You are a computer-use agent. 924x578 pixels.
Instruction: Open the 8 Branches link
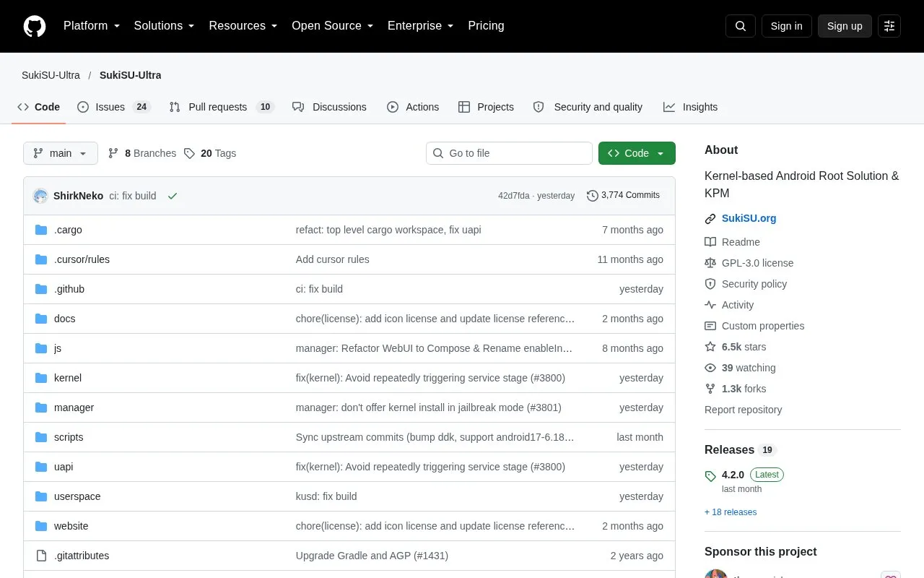pyautogui.click(x=142, y=153)
